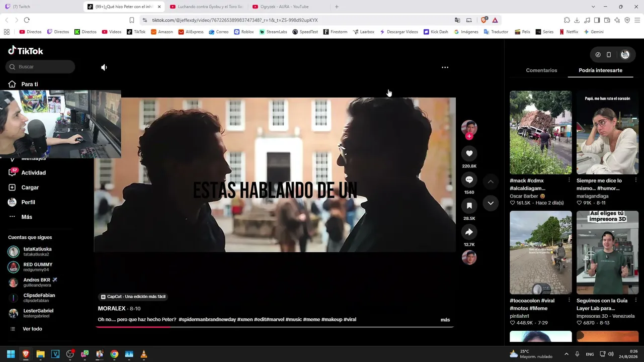Bookmark this page in the address bar

pos(132,20)
